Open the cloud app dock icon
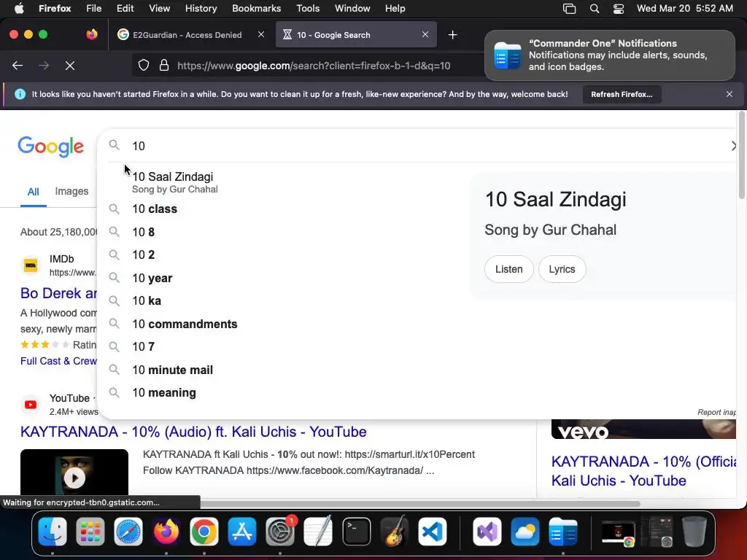Screen dimensions: 747x560 [525, 532]
